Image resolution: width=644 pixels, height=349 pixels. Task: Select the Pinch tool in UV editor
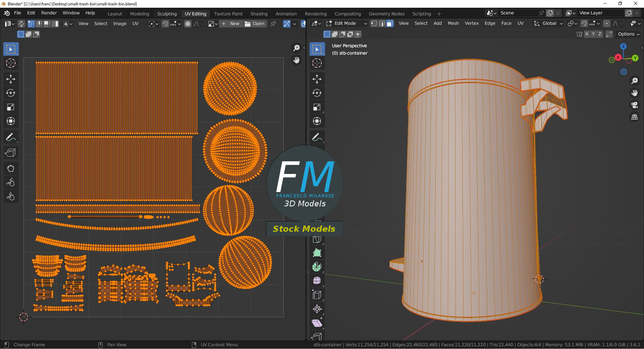(x=11, y=196)
